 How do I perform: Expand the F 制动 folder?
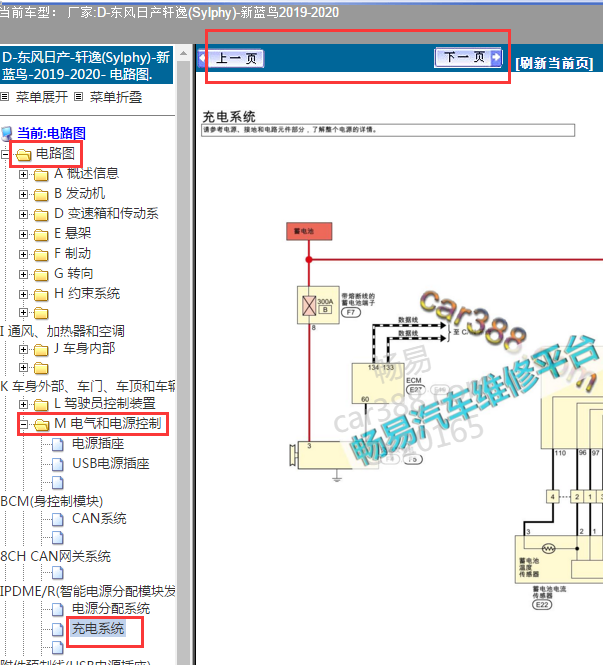pos(23,254)
